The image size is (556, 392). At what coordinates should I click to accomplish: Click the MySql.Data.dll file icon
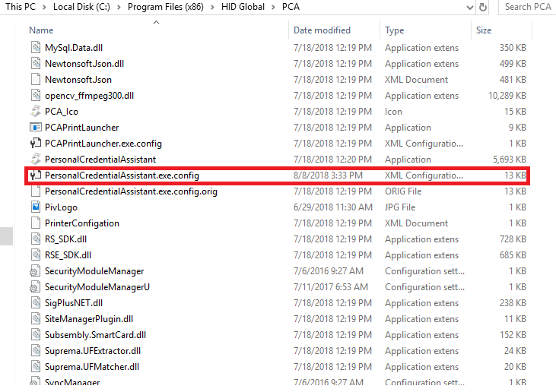click(x=36, y=48)
